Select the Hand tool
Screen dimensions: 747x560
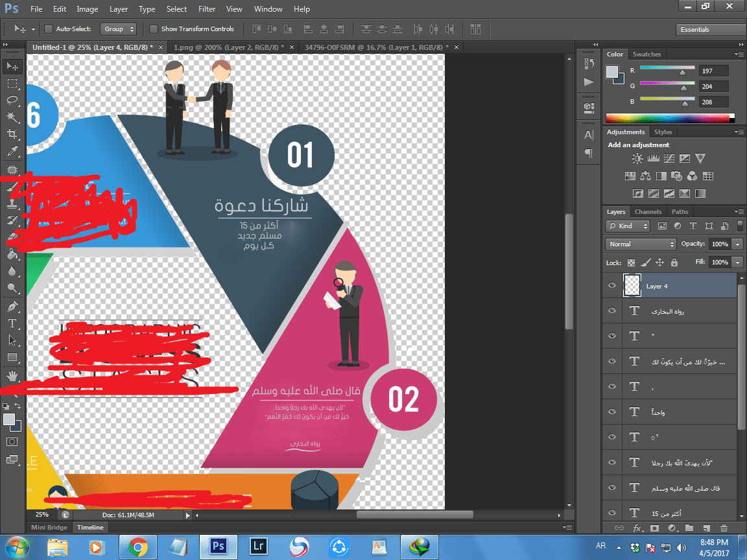(x=12, y=375)
